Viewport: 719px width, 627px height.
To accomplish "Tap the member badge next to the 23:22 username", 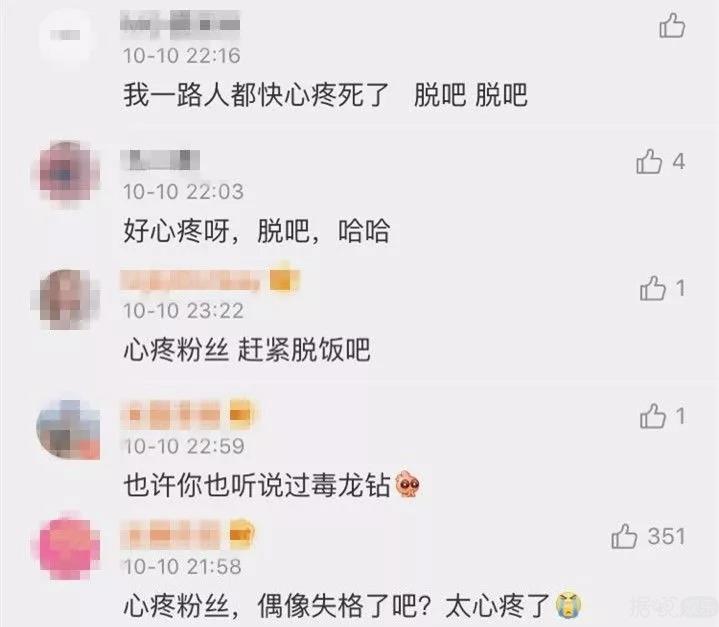I will click(x=283, y=279).
